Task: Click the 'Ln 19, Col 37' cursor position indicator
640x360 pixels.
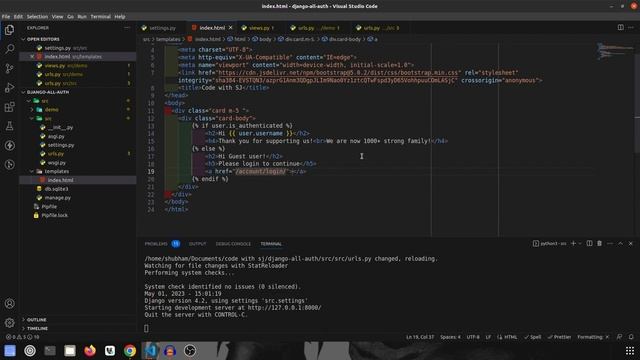Action: (420, 337)
